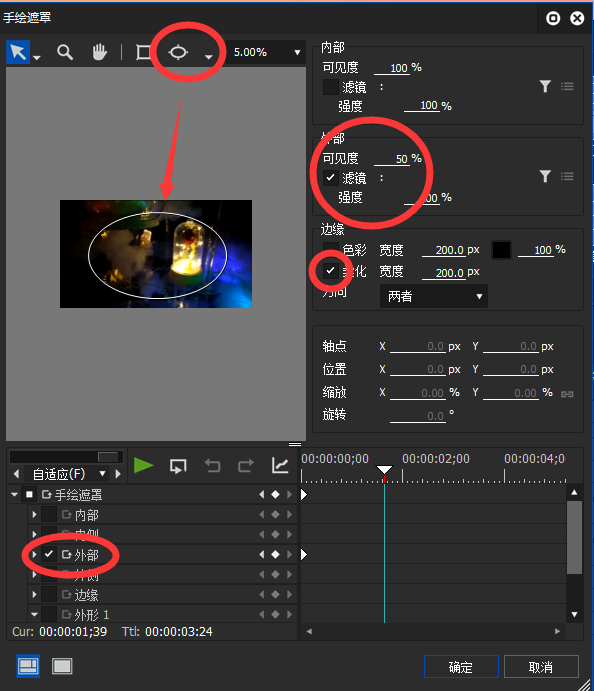Image resolution: width=594 pixels, height=691 pixels.
Task: Redo the last mask edit
Action: pos(246,465)
